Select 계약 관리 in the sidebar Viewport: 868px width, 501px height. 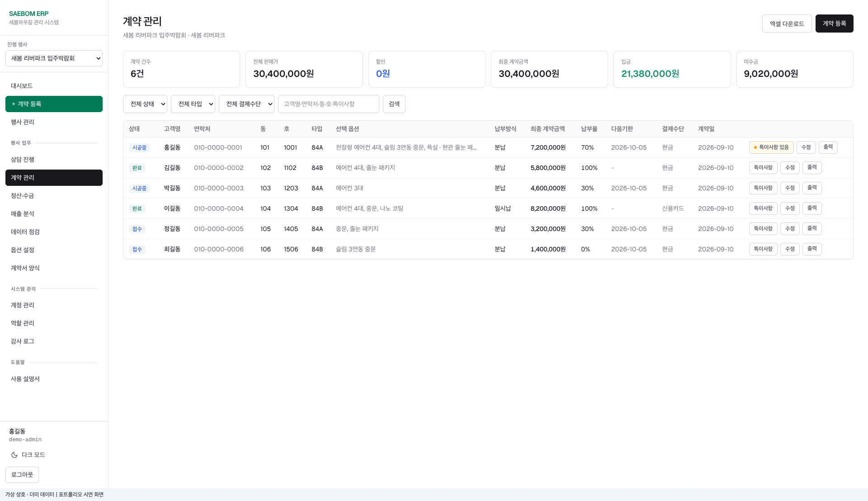point(54,178)
